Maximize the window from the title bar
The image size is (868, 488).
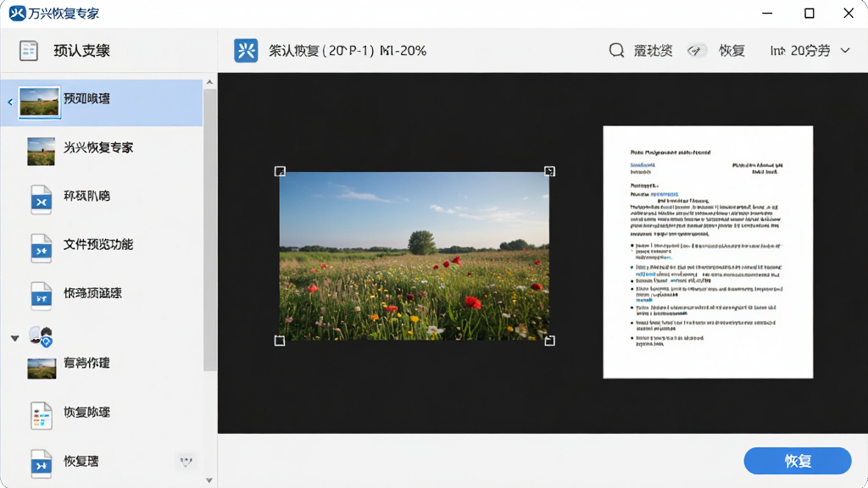(810, 14)
